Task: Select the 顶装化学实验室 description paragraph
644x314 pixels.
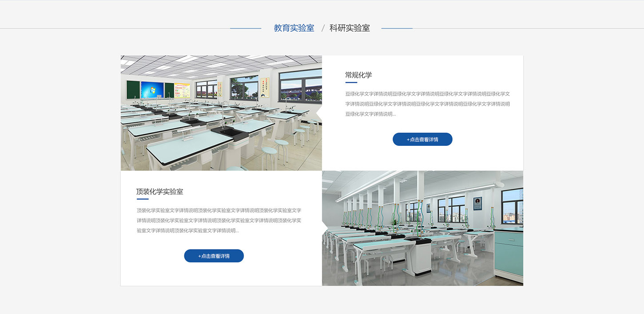Action: [x=219, y=220]
